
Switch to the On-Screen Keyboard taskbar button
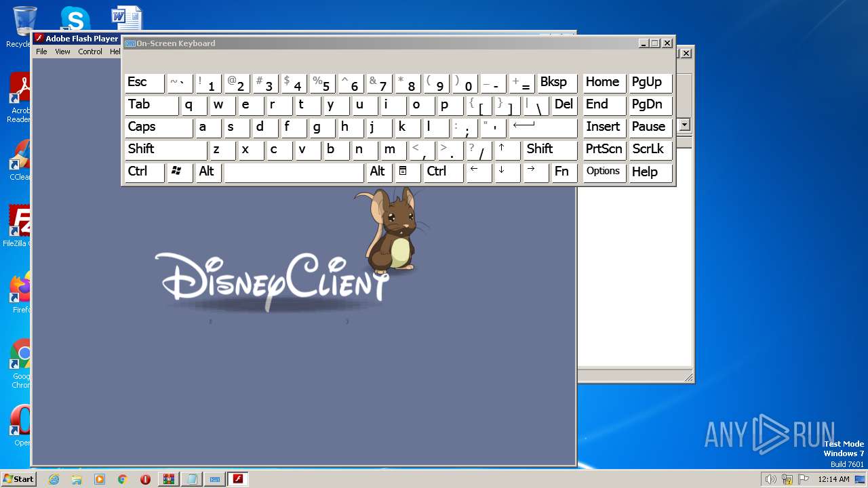pyautogui.click(x=215, y=479)
